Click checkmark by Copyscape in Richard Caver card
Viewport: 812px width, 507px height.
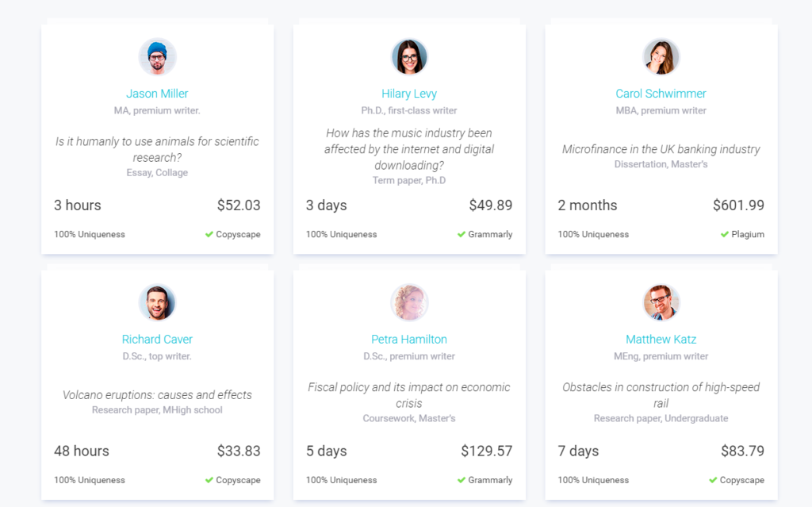[x=209, y=480]
